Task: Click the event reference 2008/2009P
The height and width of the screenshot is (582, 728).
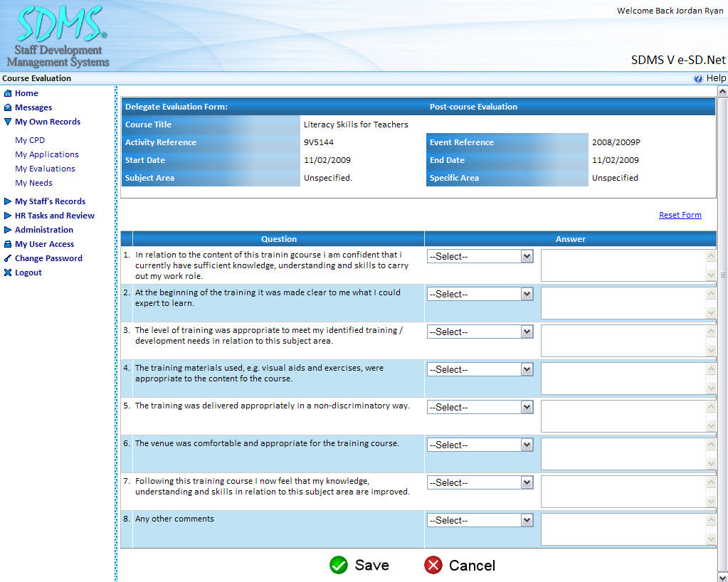Action: click(x=616, y=142)
